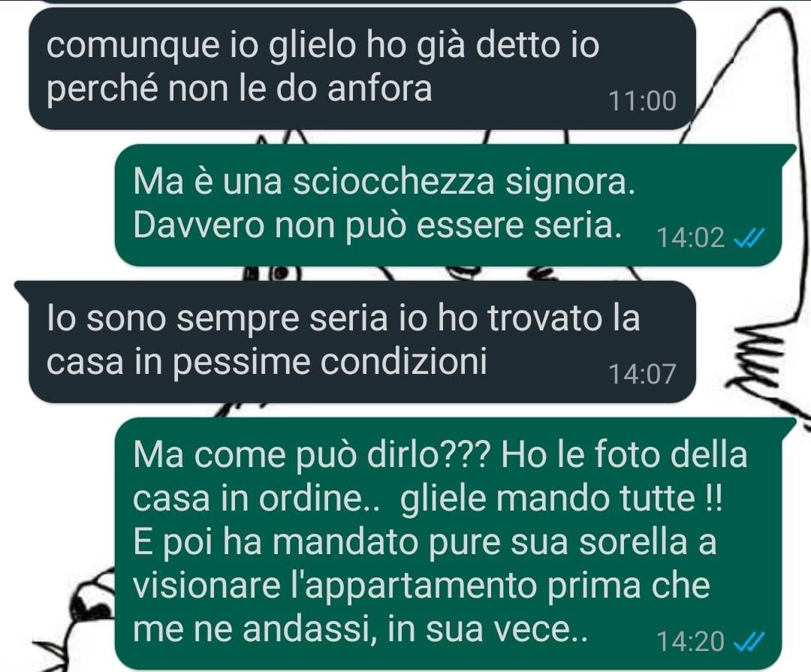Click the pointed tail of the 14:02 green bubble
Image resolution: width=811 pixels, height=672 pixels.
788,152
